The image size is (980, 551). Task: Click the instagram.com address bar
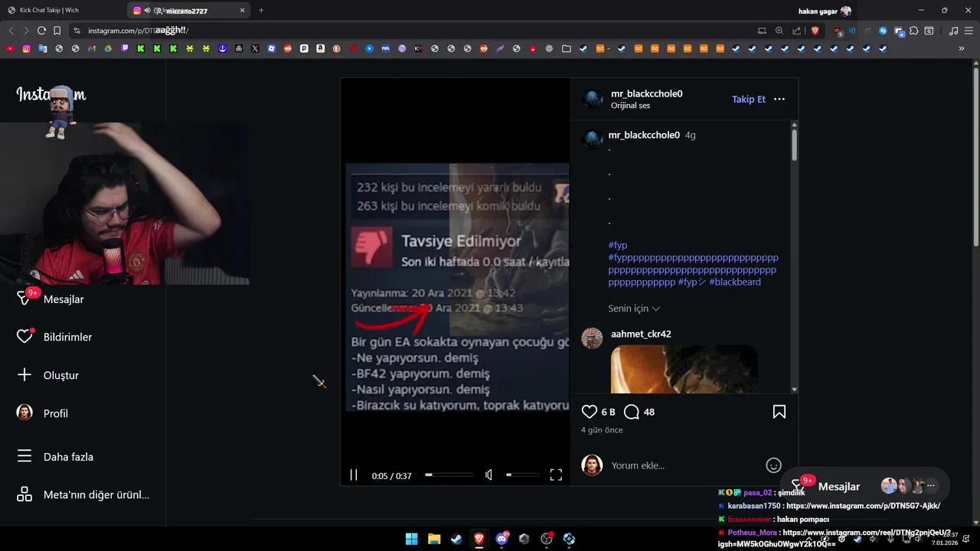point(413,31)
